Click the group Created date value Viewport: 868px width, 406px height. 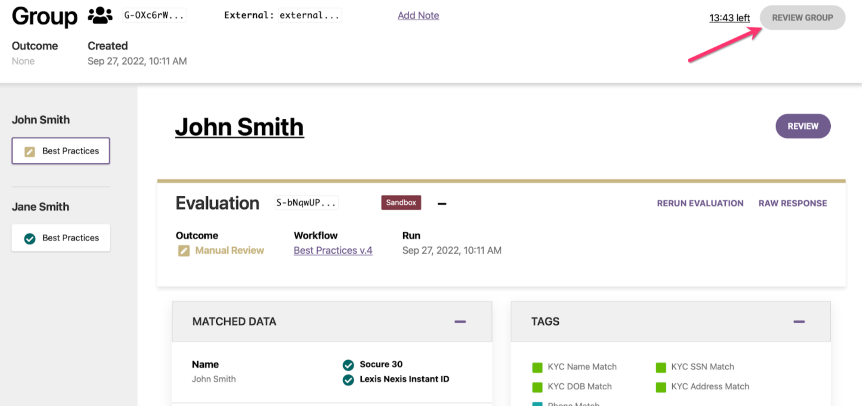pyautogui.click(x=137, y=61)
